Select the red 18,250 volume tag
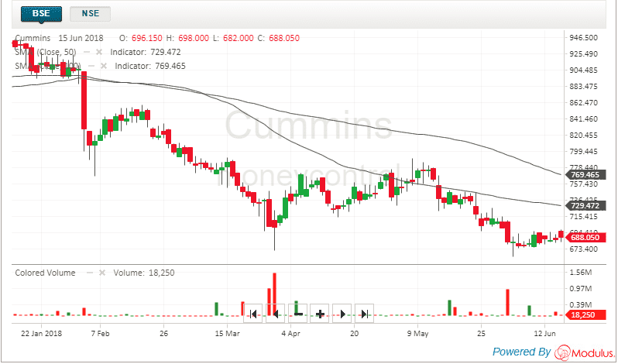The image size is (618, 364). click(585, 315)
